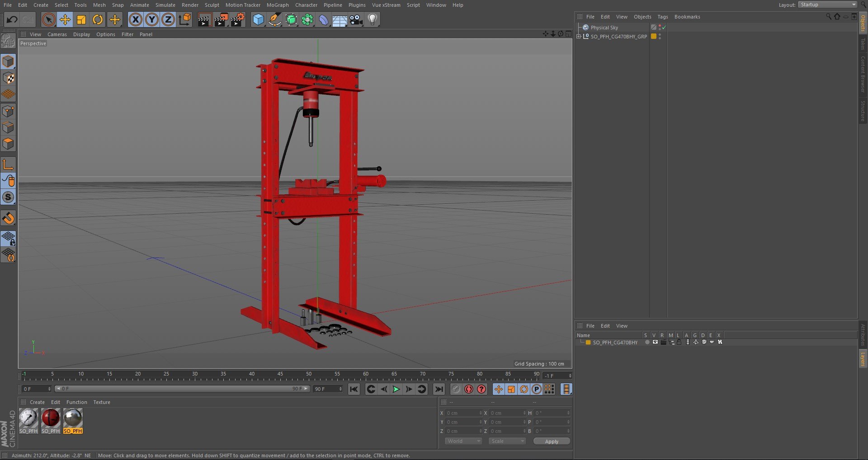Select the Move tool in toolbar
Image resolution: width=868 pixels, height=460 pixels.
click(x=65, y=19)
